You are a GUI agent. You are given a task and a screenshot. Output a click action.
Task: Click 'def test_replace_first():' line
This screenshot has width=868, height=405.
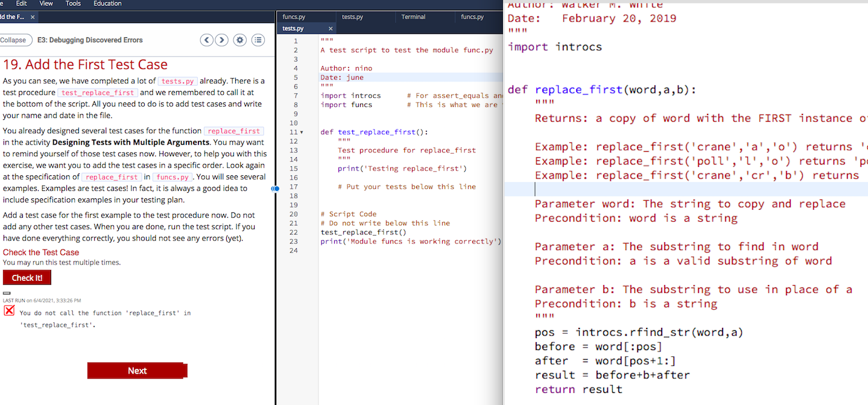pos(375,132)
